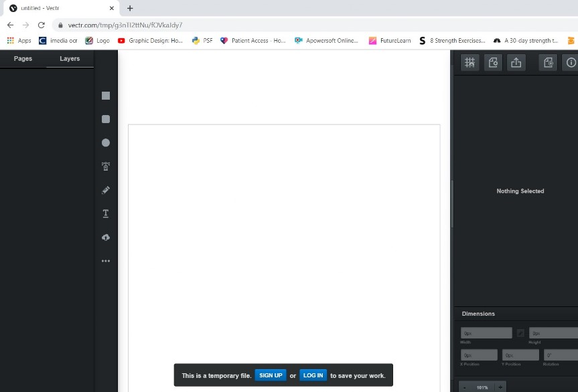
Task: Open the grid and snapping settings
Action: [470, 63]
